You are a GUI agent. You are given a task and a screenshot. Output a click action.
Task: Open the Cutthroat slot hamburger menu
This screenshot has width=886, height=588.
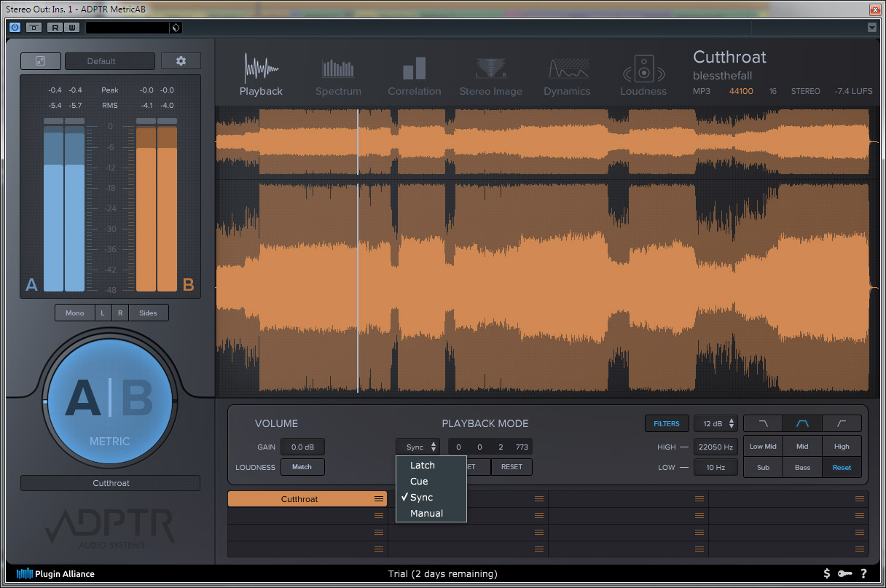379,499
